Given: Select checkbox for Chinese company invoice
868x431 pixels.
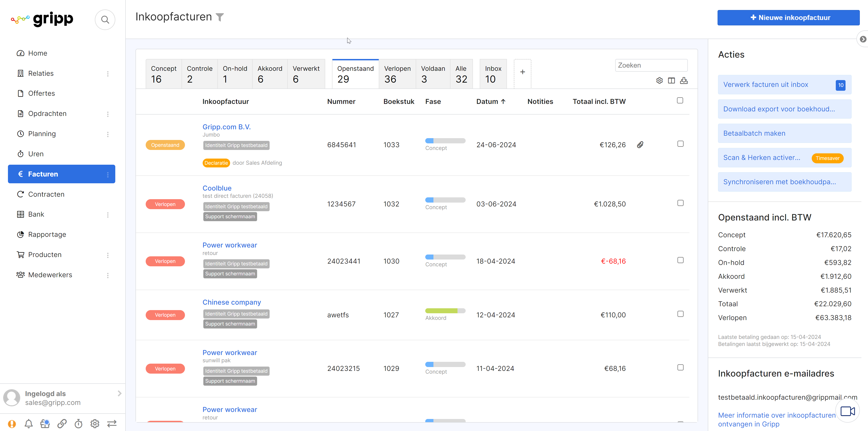Looking at the screenshot, I should (x=681, y=314).
